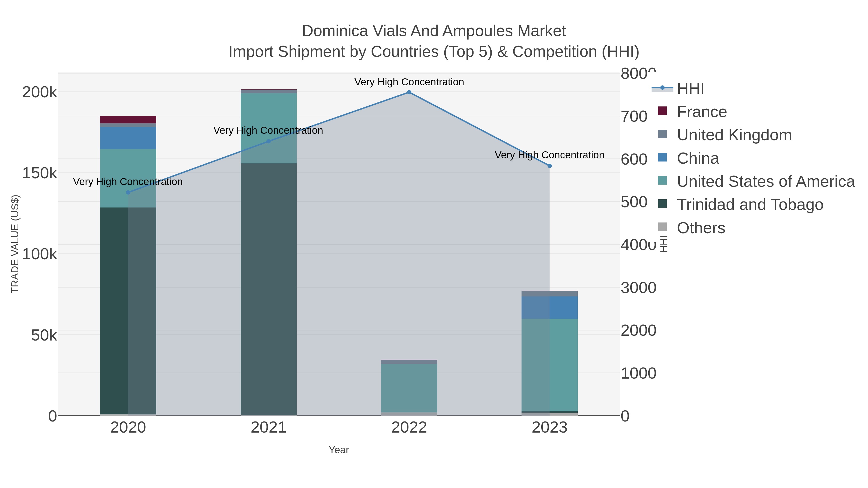Click the France maroon color swatch
868x488 pixels.
click(x=663, y=111)
